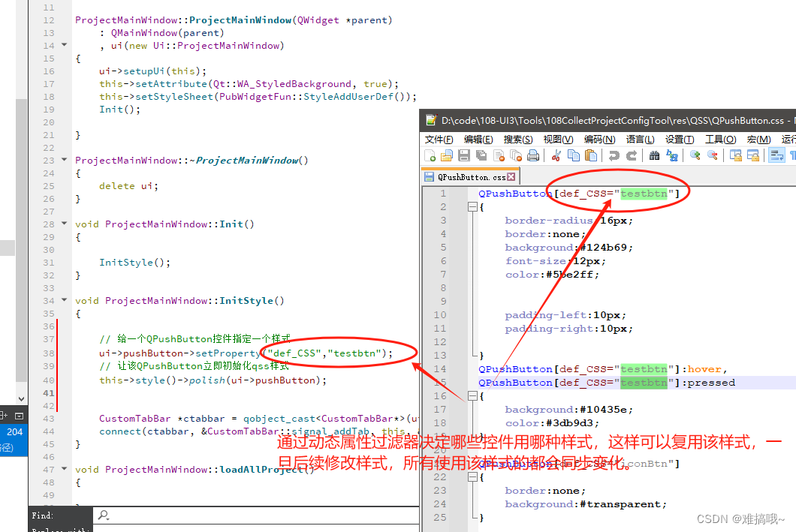This screenshot has width=796, height=532.
Task: Select the Print icon
Action: click(x=535, y=155)
